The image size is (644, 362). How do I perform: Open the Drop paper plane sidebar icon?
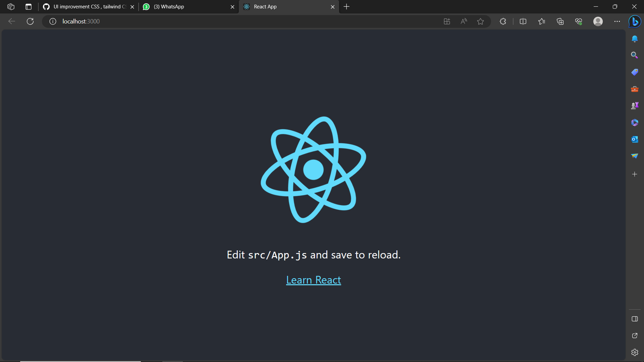(x=635, y=156)
